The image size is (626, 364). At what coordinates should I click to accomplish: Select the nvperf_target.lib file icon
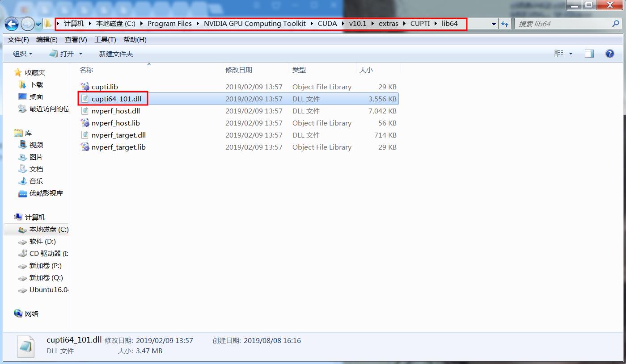click(85, 147)
